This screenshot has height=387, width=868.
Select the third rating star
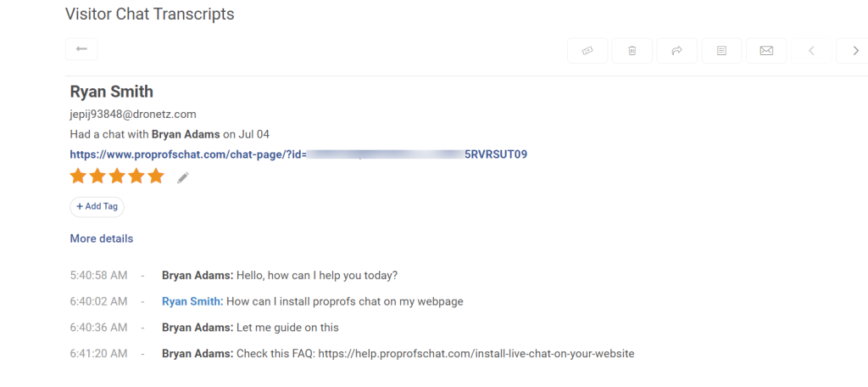pyautogui.click(x=117, y=177)
